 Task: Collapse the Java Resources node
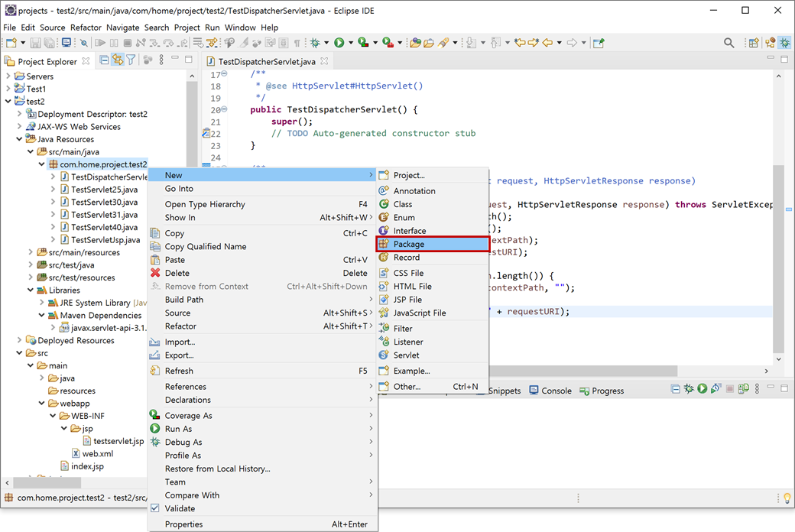tap(19, 139)
